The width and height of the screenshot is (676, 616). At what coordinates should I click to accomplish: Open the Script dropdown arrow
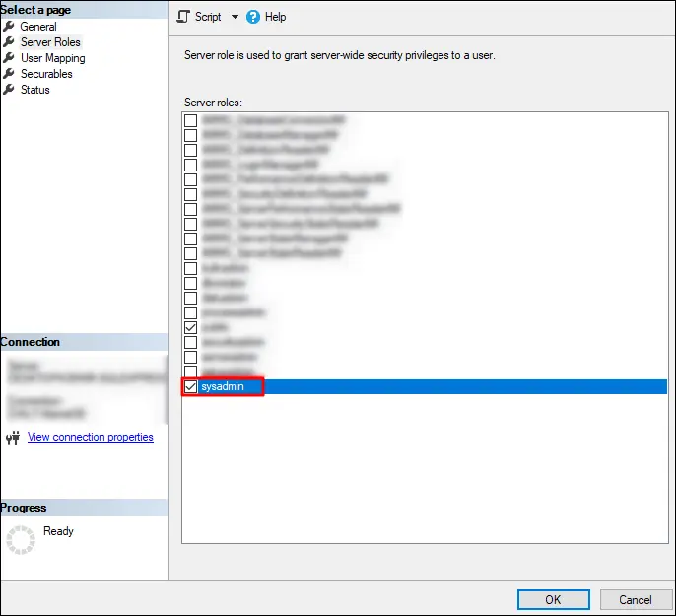[235, 17]
